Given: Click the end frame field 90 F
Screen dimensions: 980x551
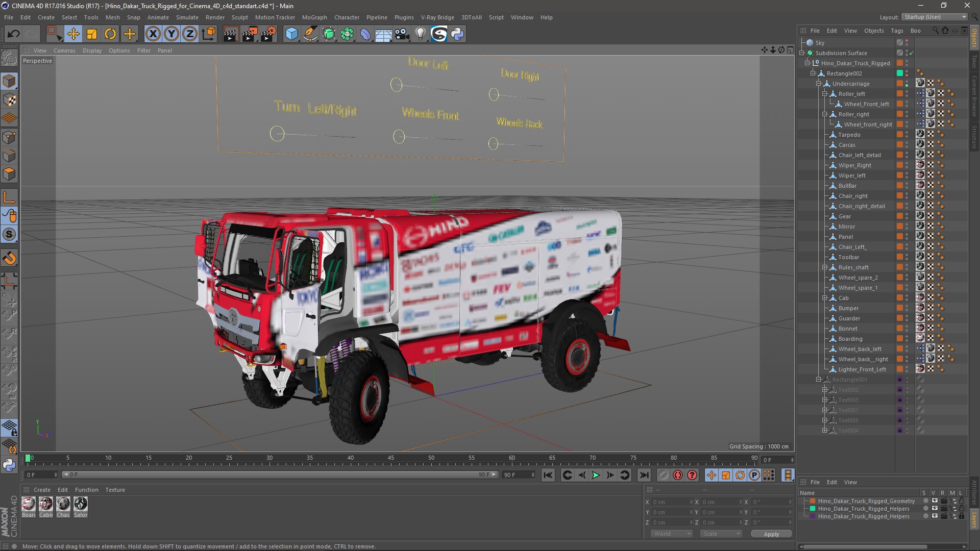Looking at the screenshot, I should pyautogui.click(x=519, y=475).
